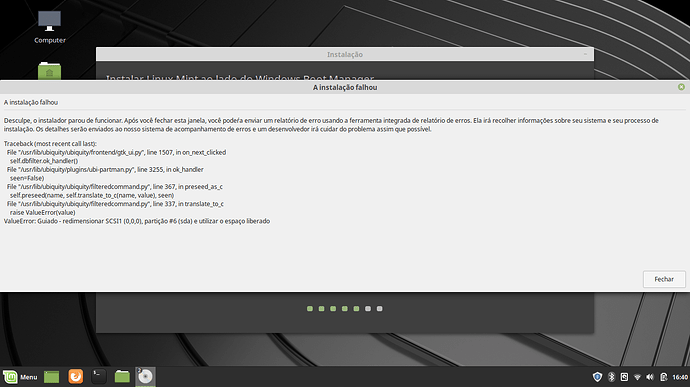Click the battery power tray icon

tap(664, 377)
